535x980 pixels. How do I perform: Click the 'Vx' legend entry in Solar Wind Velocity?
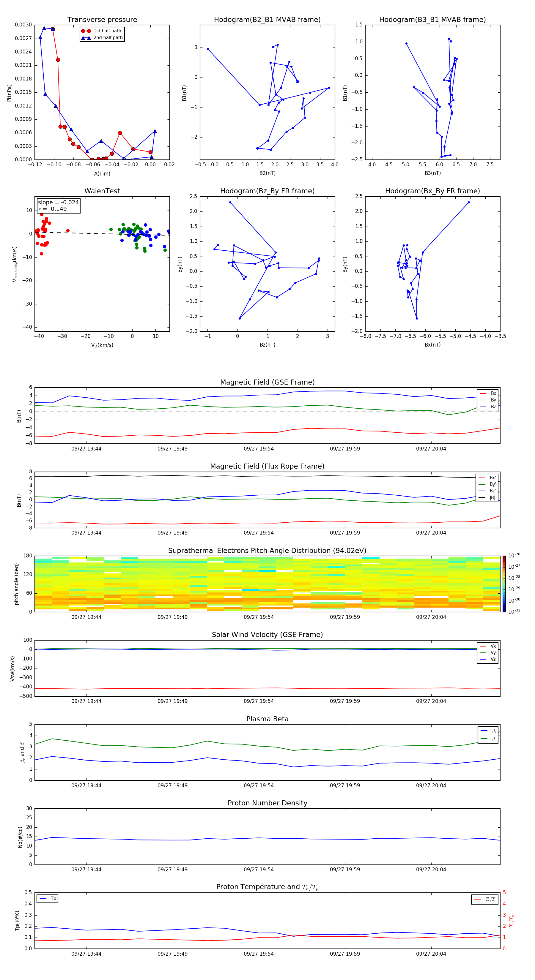(488, 646)
